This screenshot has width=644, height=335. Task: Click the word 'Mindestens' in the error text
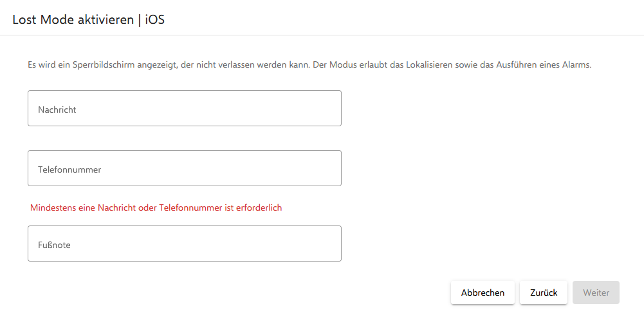[52, 208]
